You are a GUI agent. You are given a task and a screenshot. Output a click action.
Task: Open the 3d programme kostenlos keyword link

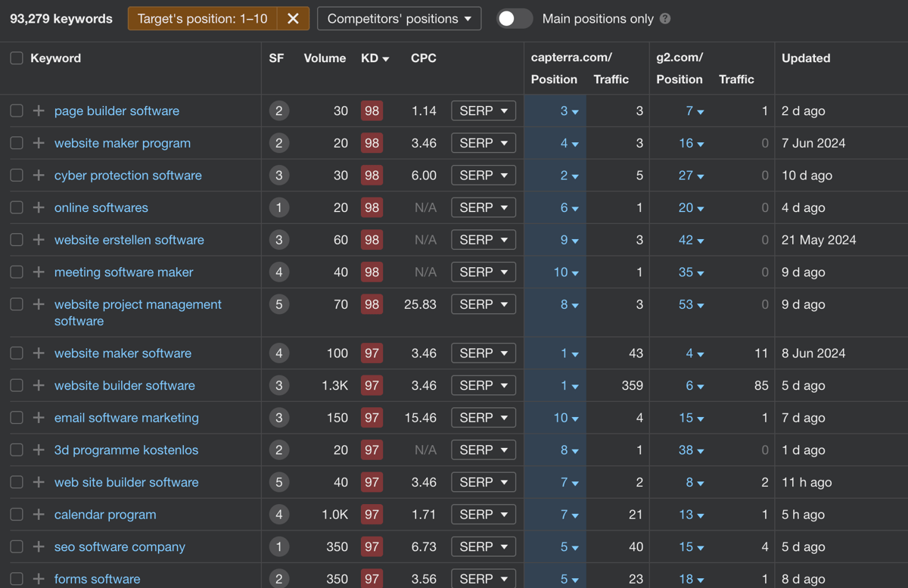(126, 450)
